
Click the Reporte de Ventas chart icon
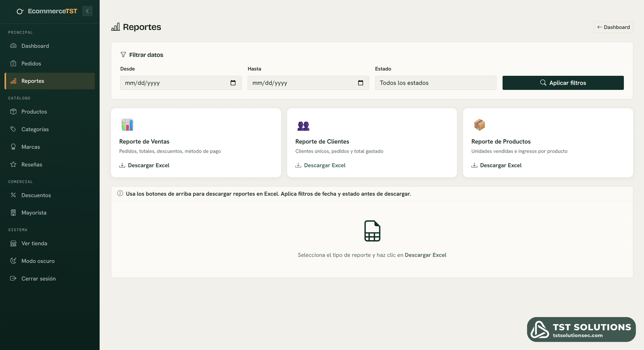(127, 125)
